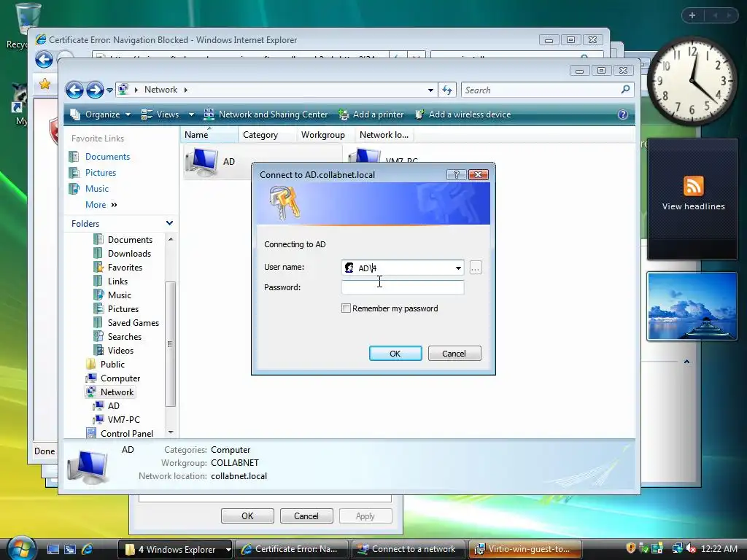Select Pictures in Folders tree
747x560 pixels.
pos(123,308)
